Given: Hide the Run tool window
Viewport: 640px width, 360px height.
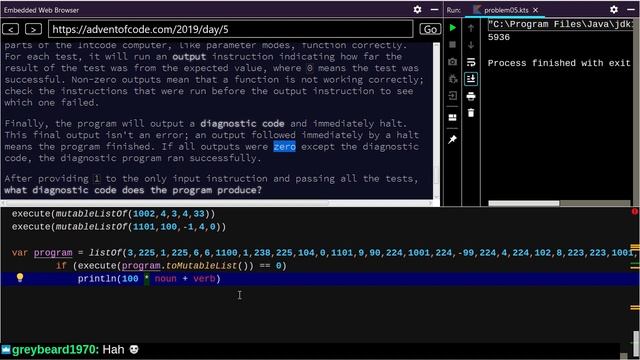Looking at the screenshot, I should click(x=631, y=9).
